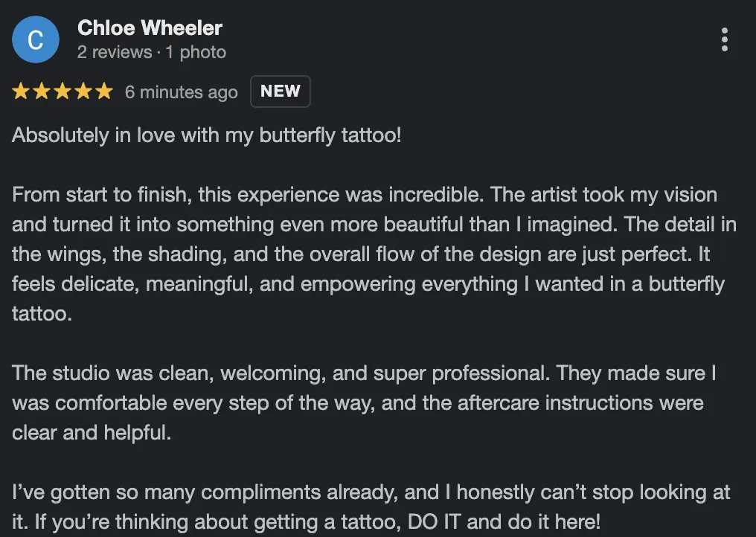Click the "2 reviews · 1 photo" text
This screenshot has width=756, height=537.
pos(151,52)
